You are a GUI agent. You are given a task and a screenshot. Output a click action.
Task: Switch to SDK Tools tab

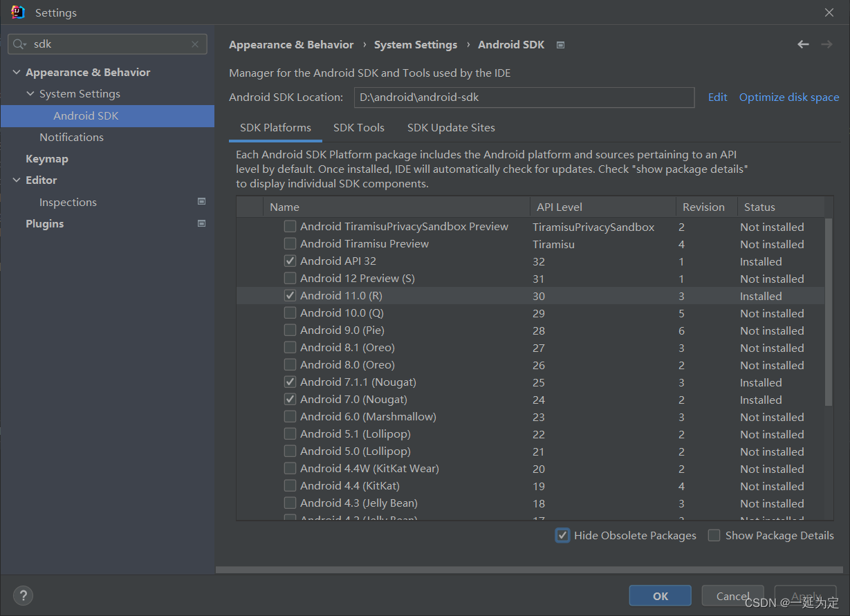point(359,128)
